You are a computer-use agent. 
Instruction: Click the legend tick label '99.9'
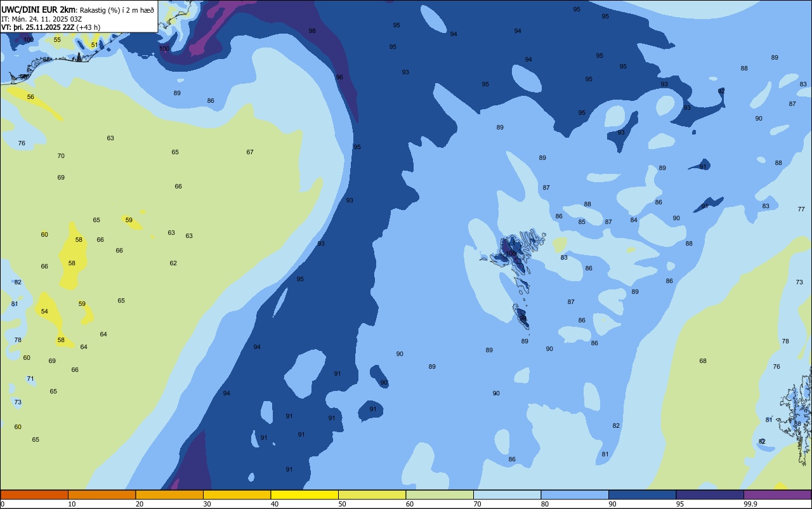750,504
